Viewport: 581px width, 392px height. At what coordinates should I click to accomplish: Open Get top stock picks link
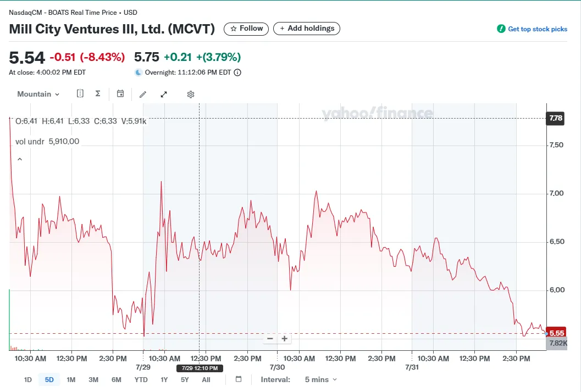click(532, 29)
